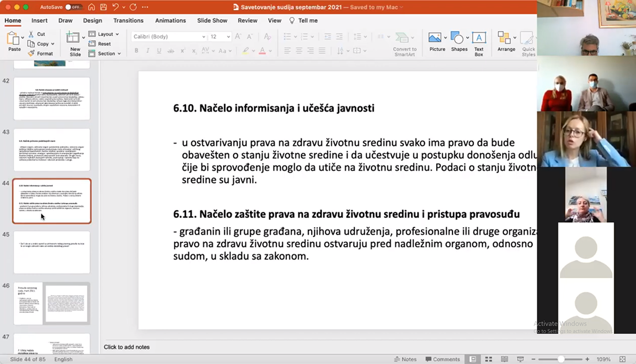
Task: Click the Reset slide button
Action: coord(100,44)
